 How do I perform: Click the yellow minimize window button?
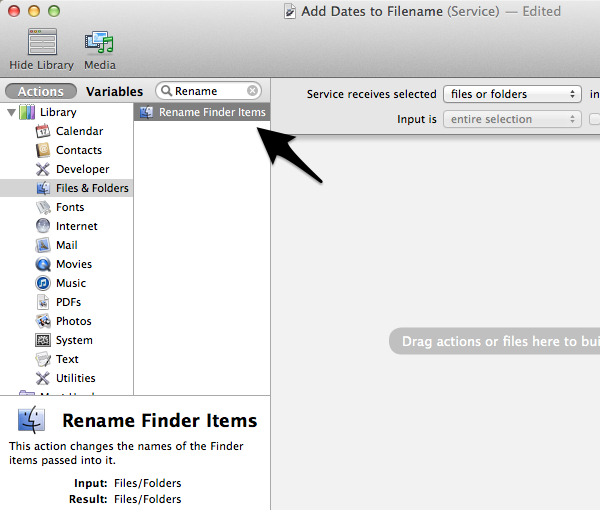click(x=34, y=11)
